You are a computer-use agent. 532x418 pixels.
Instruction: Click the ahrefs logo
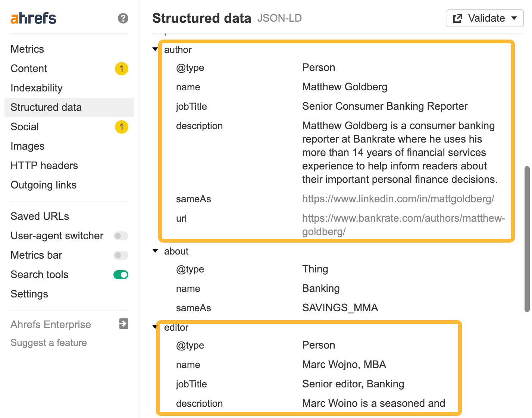[x=33, y=18]
